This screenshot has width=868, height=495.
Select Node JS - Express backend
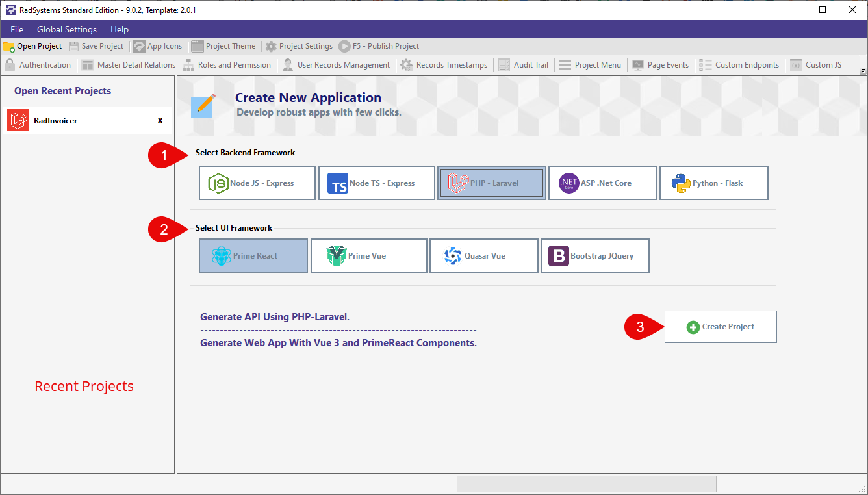[257, 183]
